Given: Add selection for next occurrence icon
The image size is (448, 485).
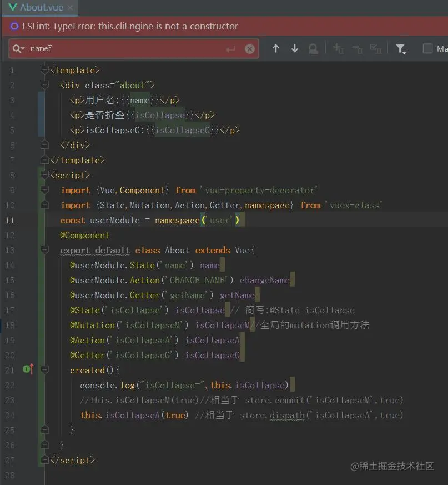Looking at the screenshot, I should coord(338,49).
